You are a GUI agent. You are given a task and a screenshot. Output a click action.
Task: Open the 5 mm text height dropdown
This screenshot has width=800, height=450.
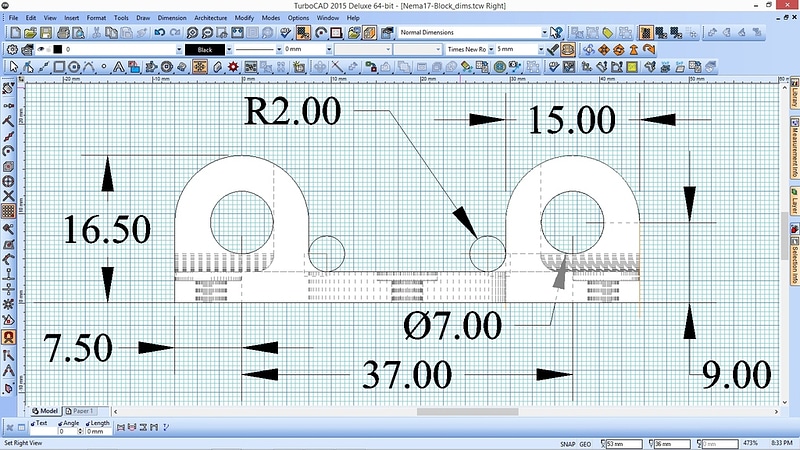[541, 49]
